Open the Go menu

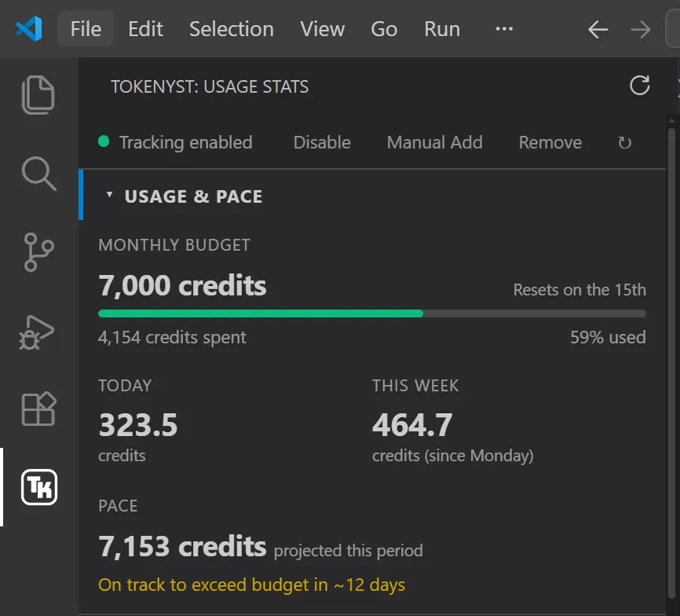[x=384, y=29]
